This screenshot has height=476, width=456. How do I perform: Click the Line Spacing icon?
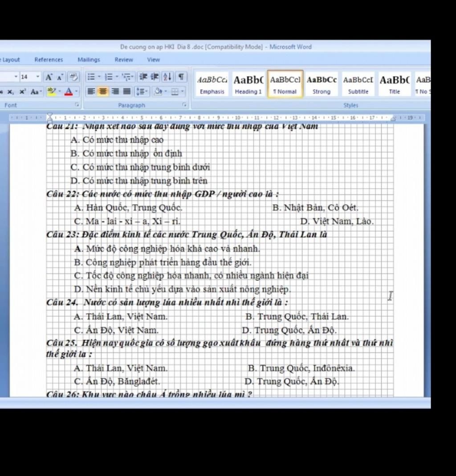(x=142, y=91)
